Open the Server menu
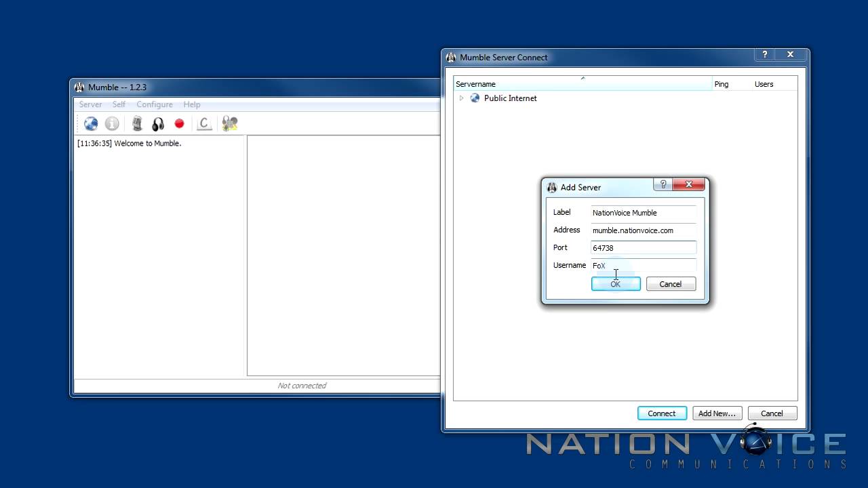 pos(90,104)
